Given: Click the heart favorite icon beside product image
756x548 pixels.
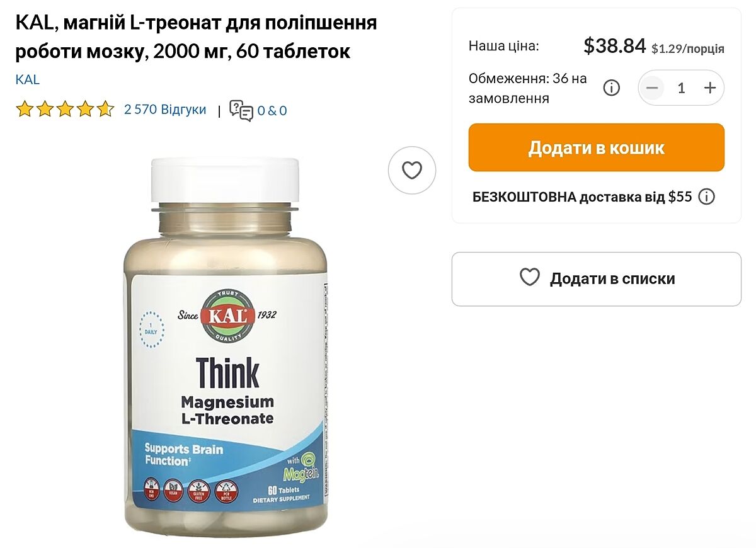Looking at the screenshot, I should [412, 170].
